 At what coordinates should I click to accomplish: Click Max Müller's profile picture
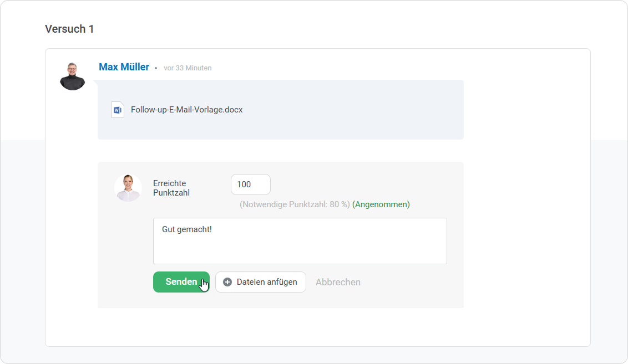coord(73,76)
